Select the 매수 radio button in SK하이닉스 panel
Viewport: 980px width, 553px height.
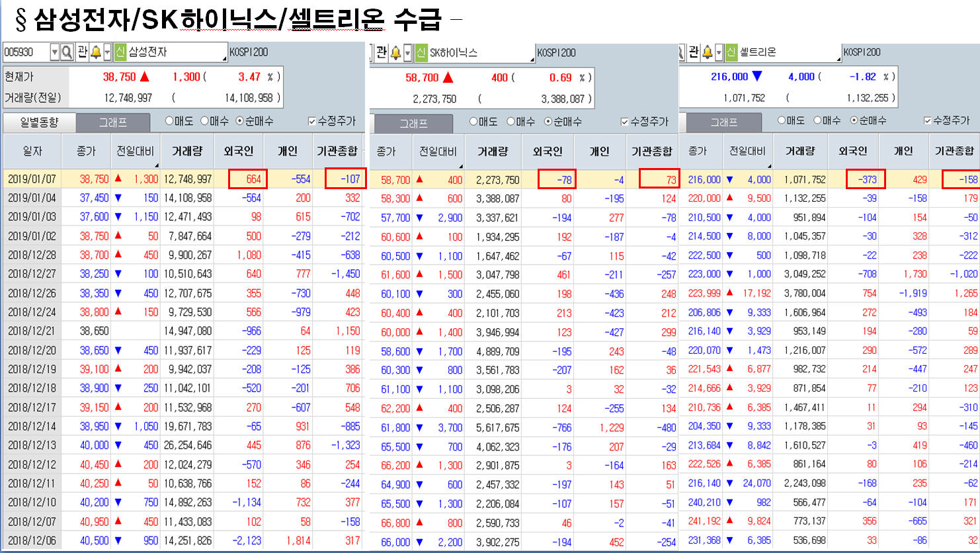(511, 122)
